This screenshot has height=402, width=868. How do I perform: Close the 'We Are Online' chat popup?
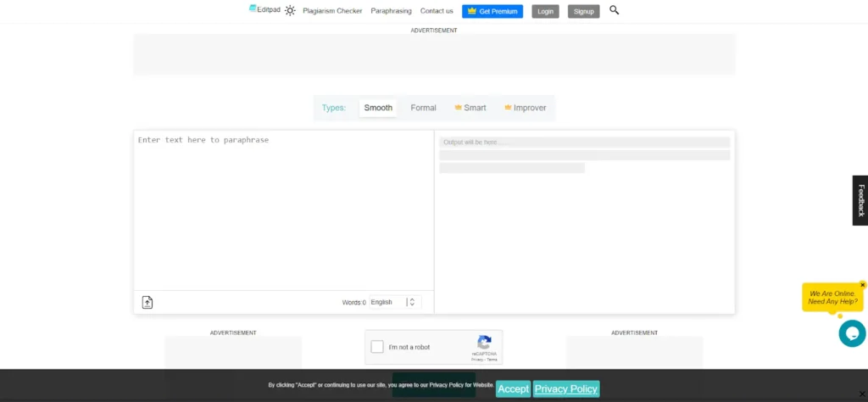click(x=862, y=285)
